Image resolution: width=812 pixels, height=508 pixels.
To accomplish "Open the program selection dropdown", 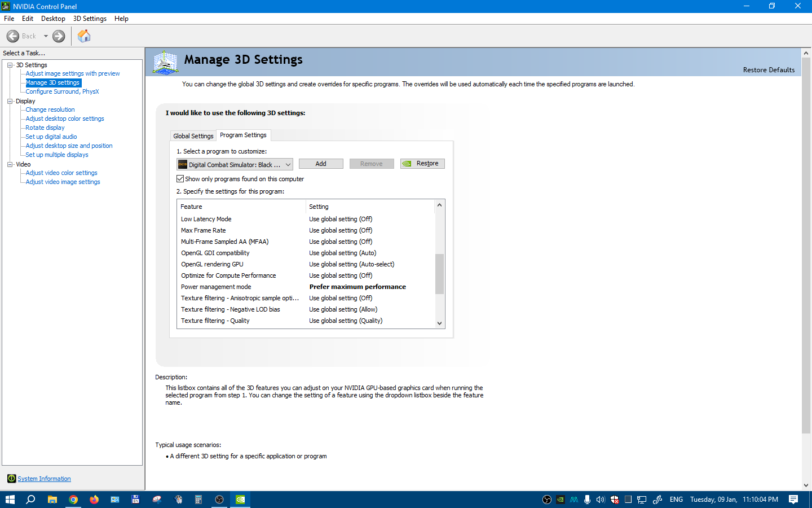I will click(235, 164).
